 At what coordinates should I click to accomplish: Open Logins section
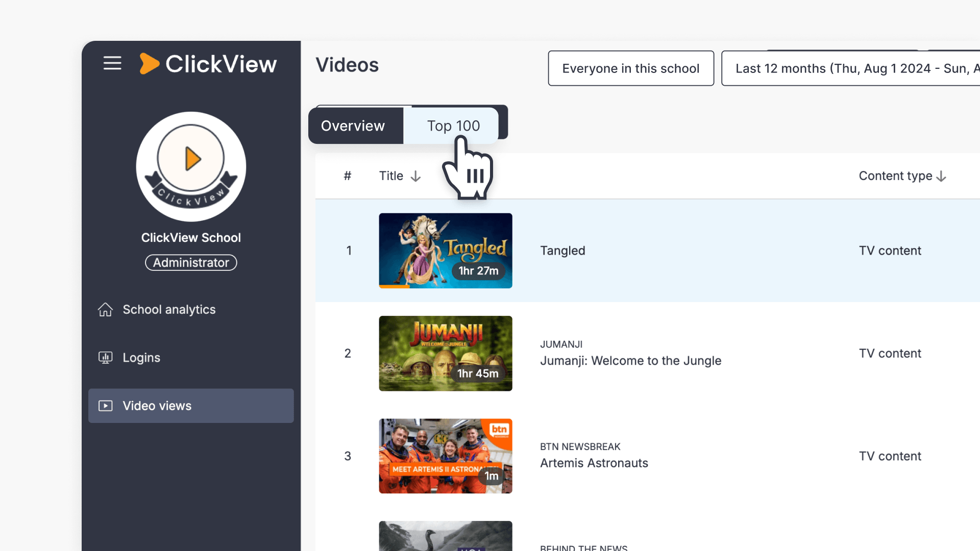[191, 358]
